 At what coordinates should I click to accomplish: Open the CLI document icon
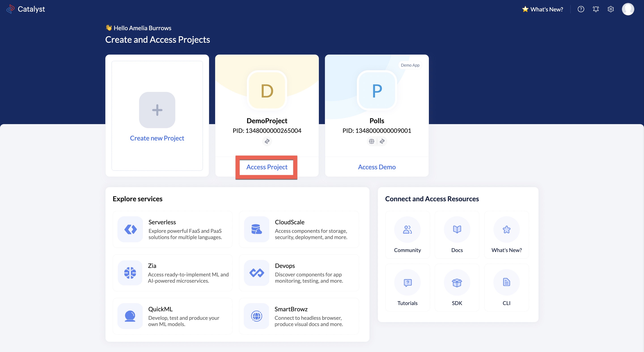(506, 282)
